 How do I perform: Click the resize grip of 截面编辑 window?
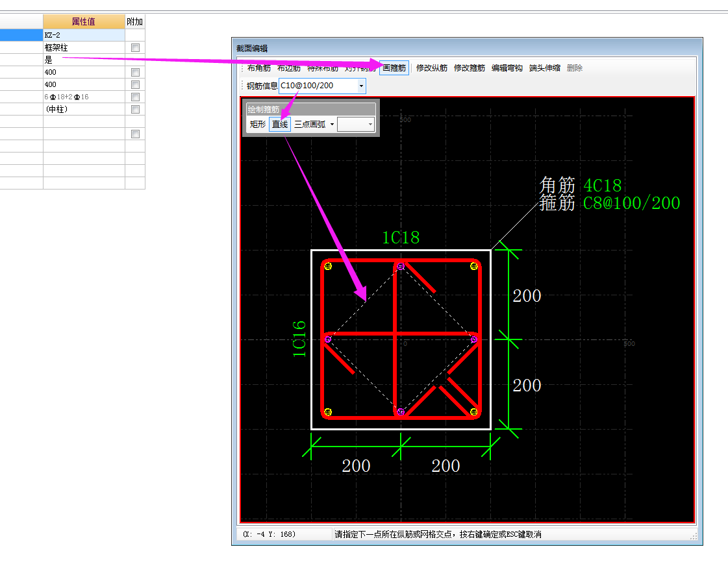point(694,536)
